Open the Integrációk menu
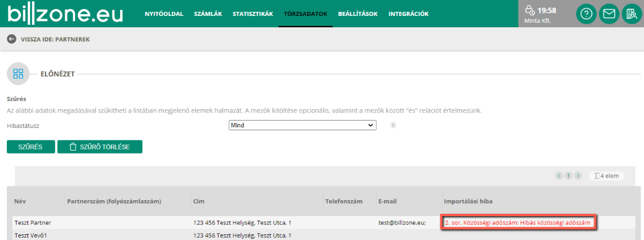644x240 pixels. [408, 14]
